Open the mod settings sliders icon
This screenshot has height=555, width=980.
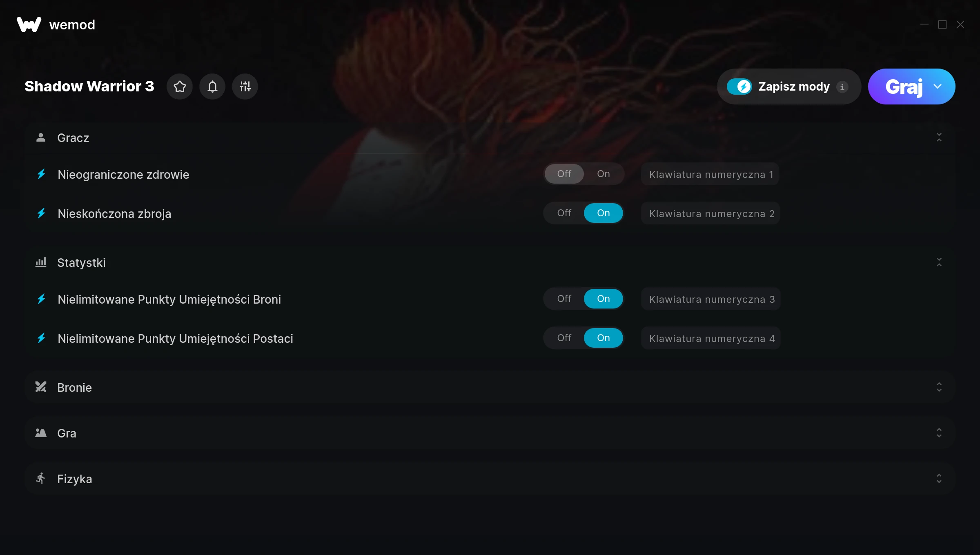coord(245,87)
